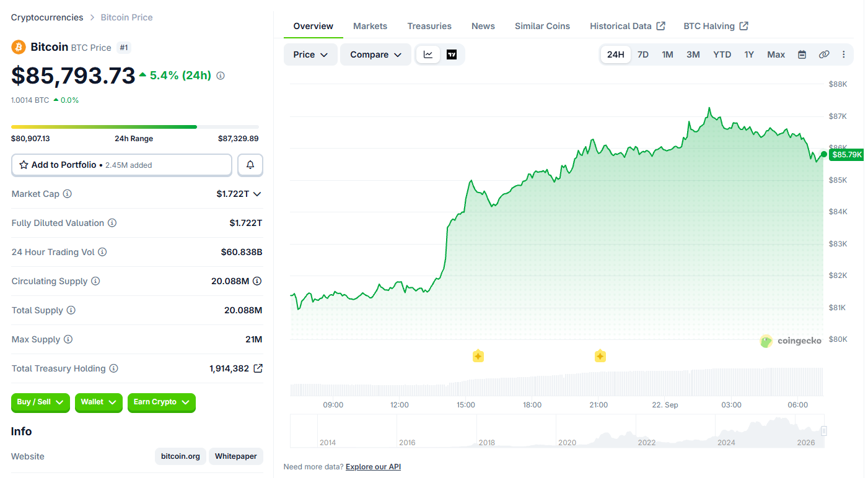Open Historical Data external link tab
The image size is (868, 478).
point(627,26)
